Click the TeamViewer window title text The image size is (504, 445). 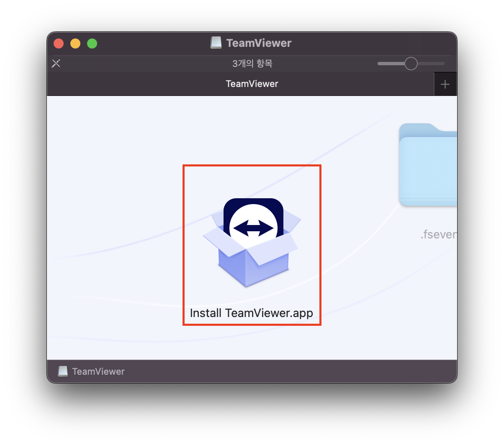click(x=259, y=43)
